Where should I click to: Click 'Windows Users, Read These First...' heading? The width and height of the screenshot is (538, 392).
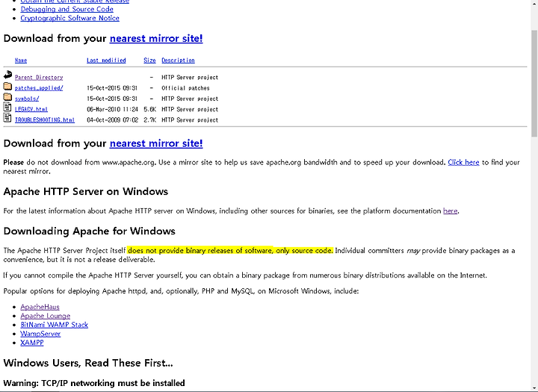click(x=88, y=363)
